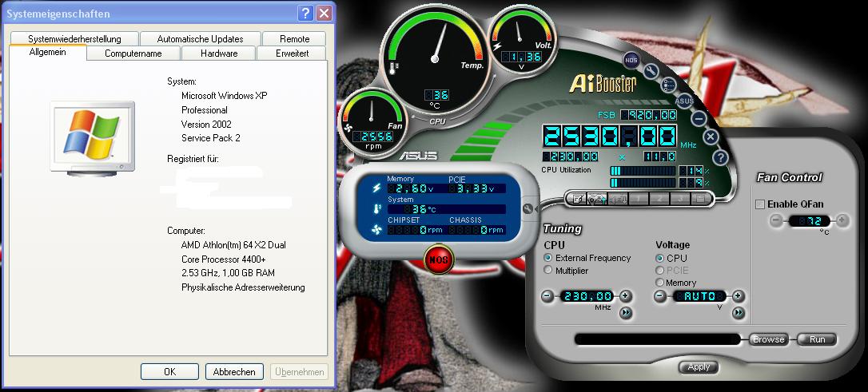
Task: Click the sort arrows icon in AI Booster toolbar
Action: [x=617, y=199]
